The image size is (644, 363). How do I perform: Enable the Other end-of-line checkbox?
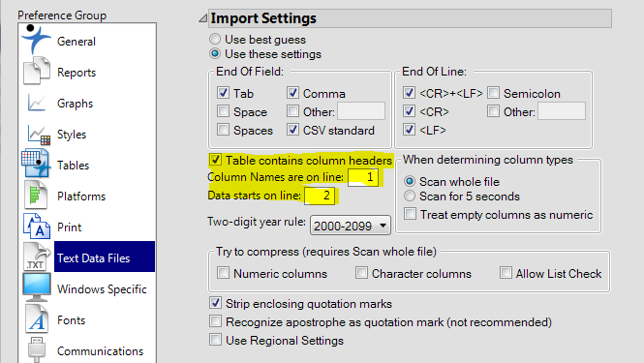(x=493, y=111)
